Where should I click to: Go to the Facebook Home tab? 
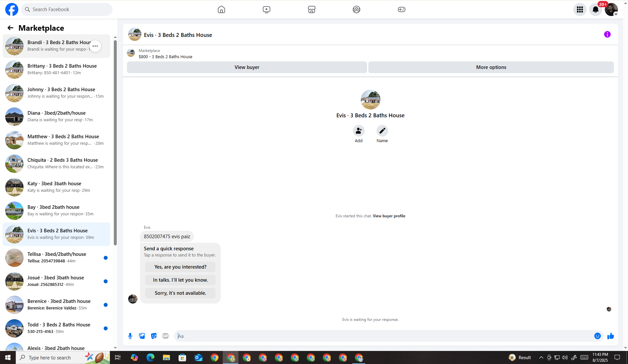click(x=221, y=9)
